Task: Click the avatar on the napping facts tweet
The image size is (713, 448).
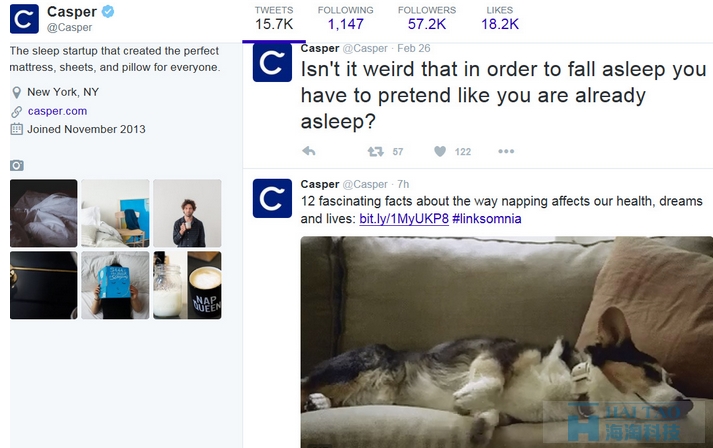Action: pos(272,198)
